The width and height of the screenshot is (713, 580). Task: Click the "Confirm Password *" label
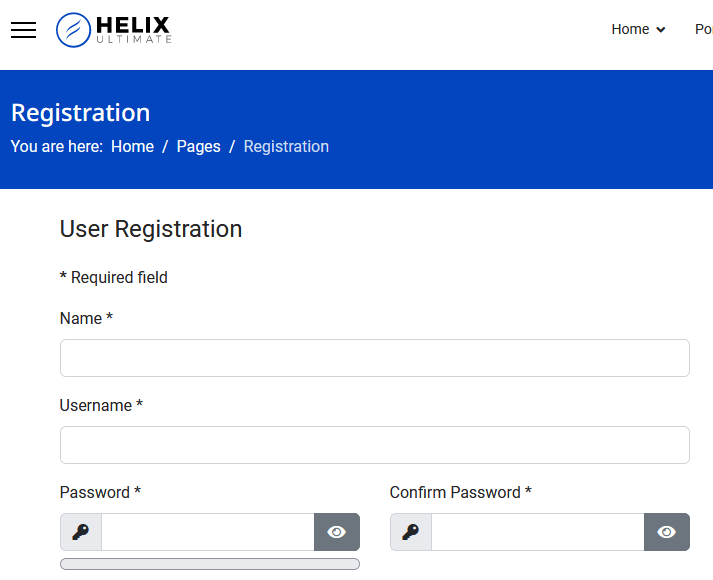pyautogui.click(x=460, y=492)
